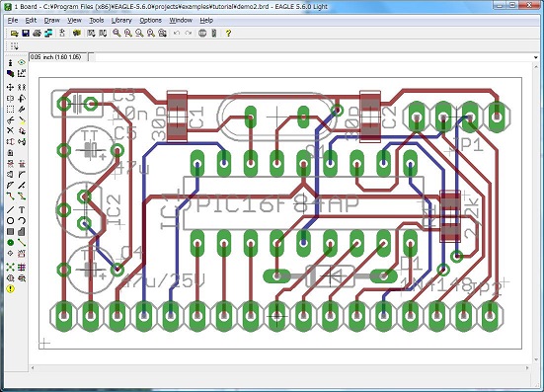Select the Rotate tool
Viewport: 544px width, 392px height.
pos(22,98)
